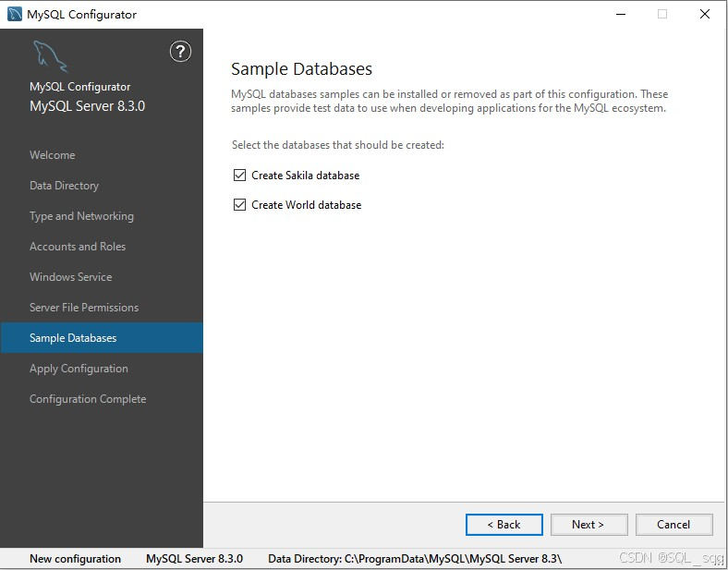Click the 'Select the databases that should be created' label

click(x=338, y=145)
